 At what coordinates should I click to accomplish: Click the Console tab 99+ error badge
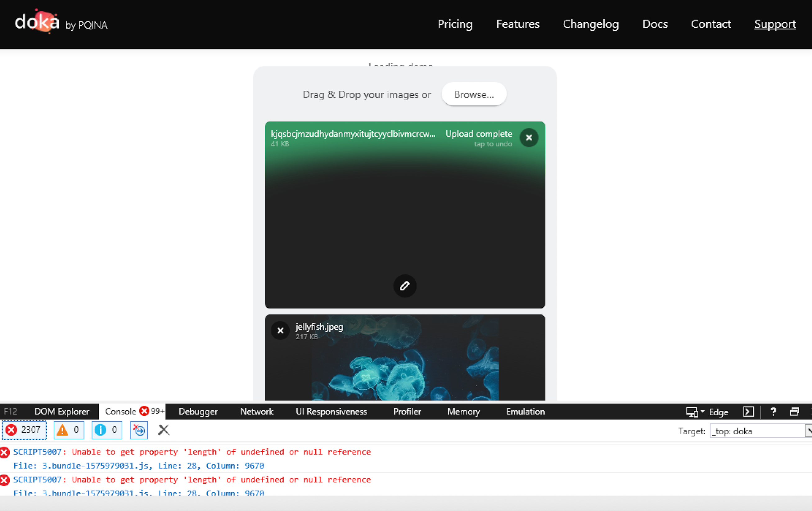tap(152, 411)
